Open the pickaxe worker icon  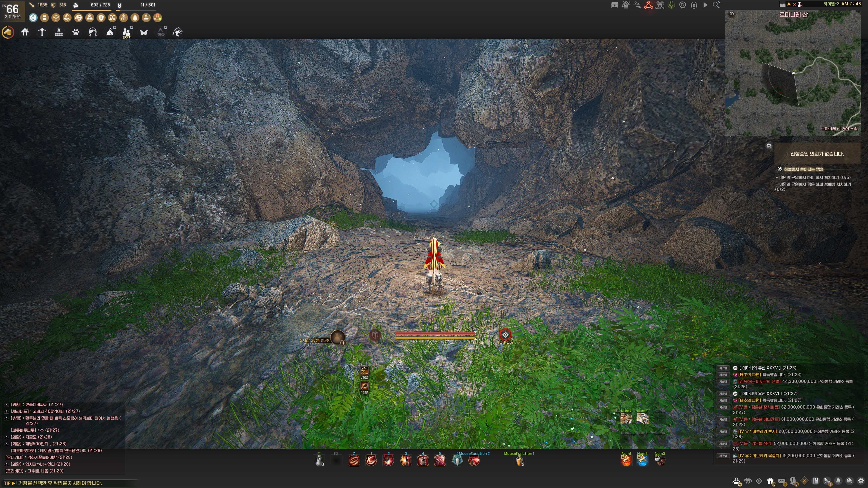(x=42, y=32)
